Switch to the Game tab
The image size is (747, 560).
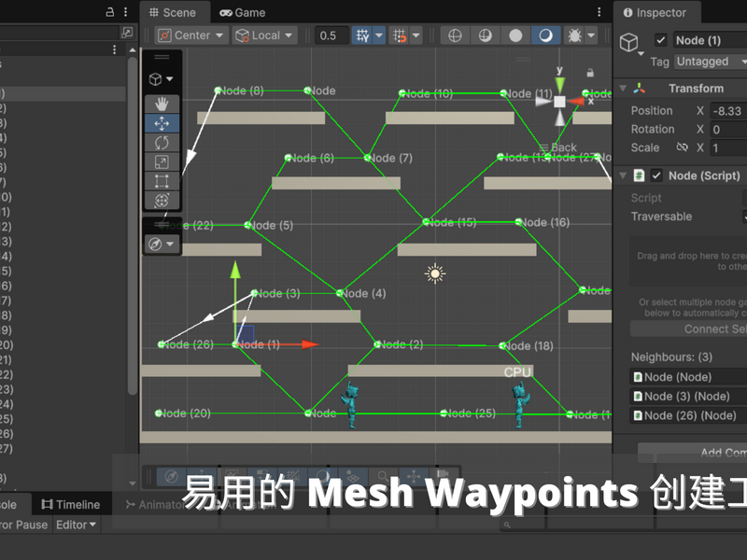(x=243, y=13)
